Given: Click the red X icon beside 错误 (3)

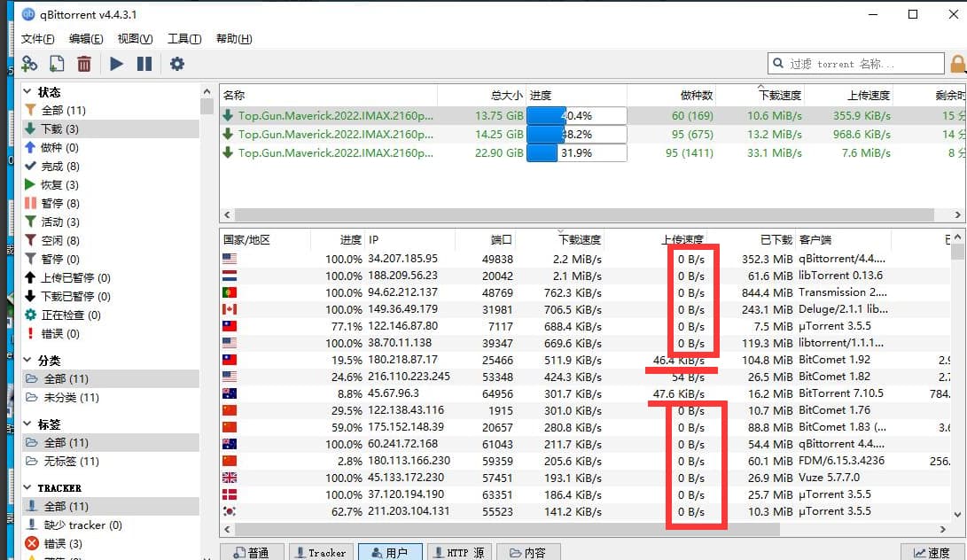Looking at the screenshot, I should (x=31, y=543).
